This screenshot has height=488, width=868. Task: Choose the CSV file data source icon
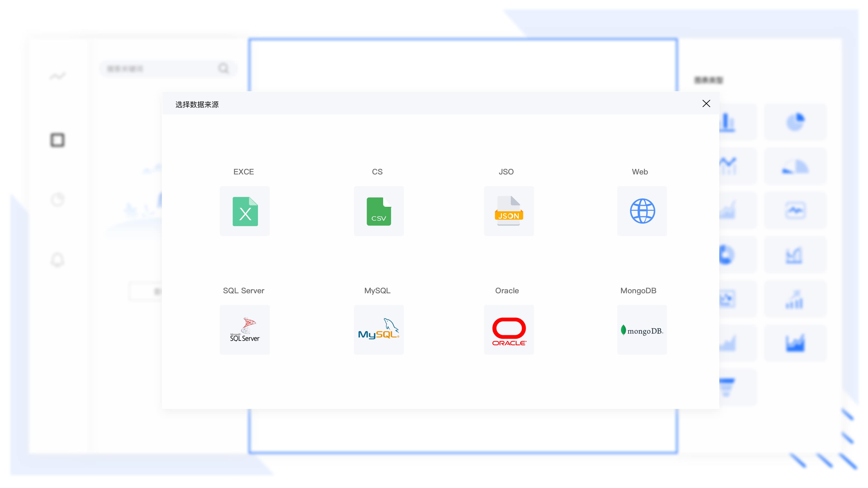tap(379, 211)
